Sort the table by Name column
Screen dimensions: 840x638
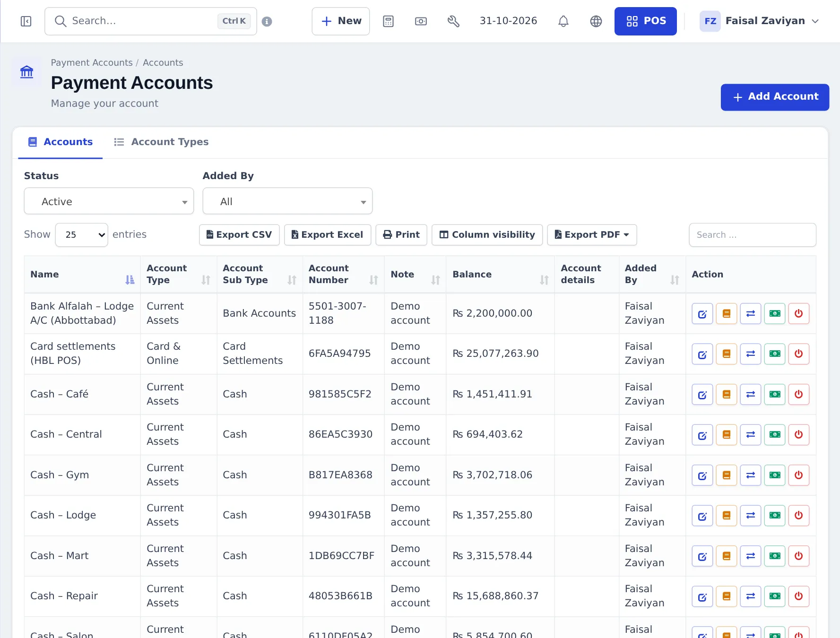[x=82, y=275]
